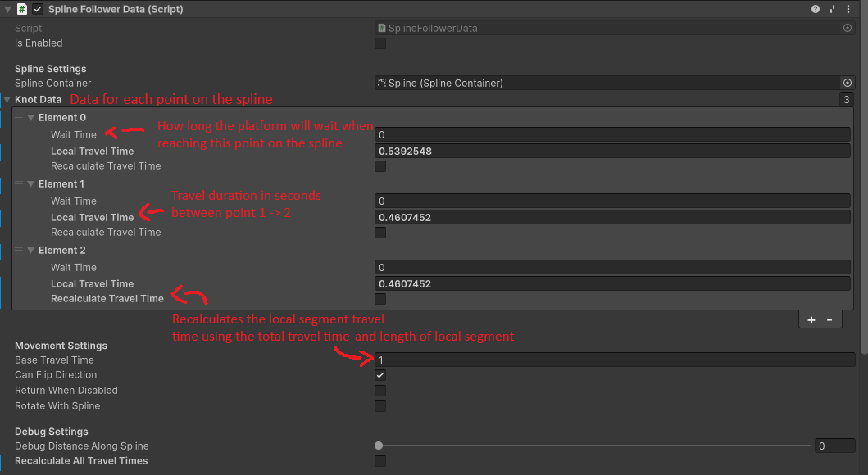Image resolution: width=868 pixels, height=475 pixels.
Task: Click the script icon beside Spline Follower Data title
Action: click(x=21, y=9)
